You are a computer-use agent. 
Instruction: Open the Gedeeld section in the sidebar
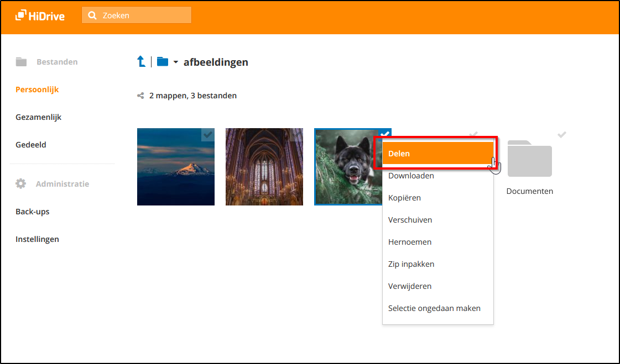31,145
